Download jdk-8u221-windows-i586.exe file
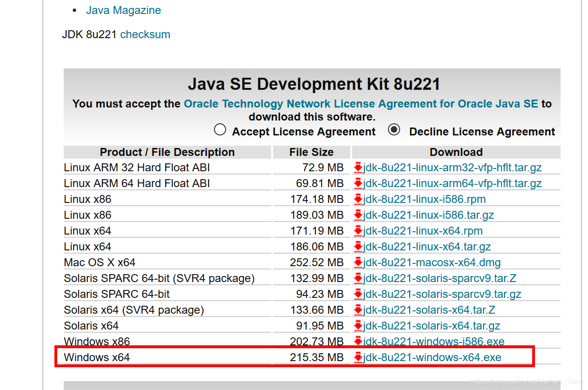Viewport: 588px width, 390px height. click(x=434, y=342)
